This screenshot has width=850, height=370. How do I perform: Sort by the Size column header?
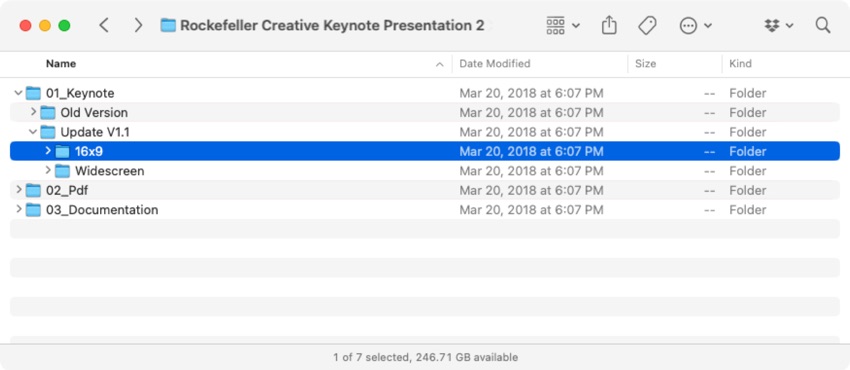(646, 63)
